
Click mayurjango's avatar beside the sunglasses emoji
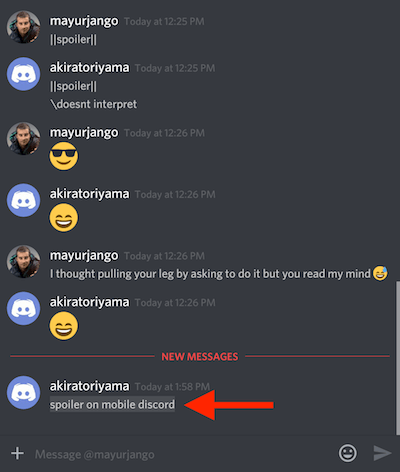coord(24,139)
